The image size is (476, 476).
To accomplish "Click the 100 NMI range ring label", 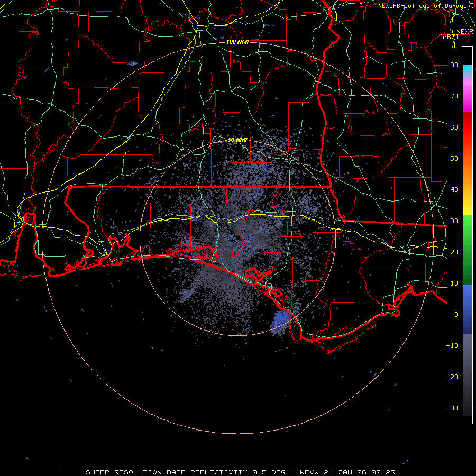I will [x=237, y=42].
